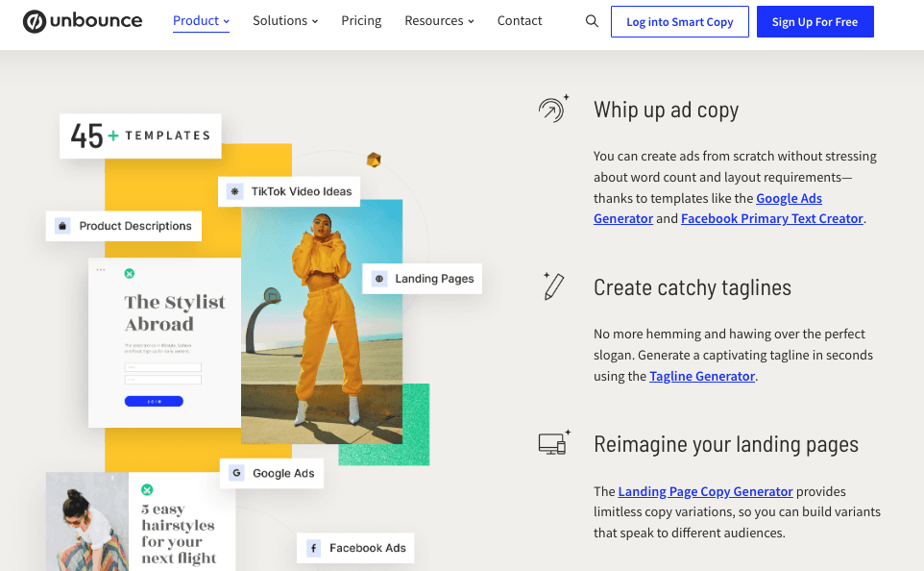Click the Google Ads G icon
Viewport: 924px width, 571px height.
[236, 473]
